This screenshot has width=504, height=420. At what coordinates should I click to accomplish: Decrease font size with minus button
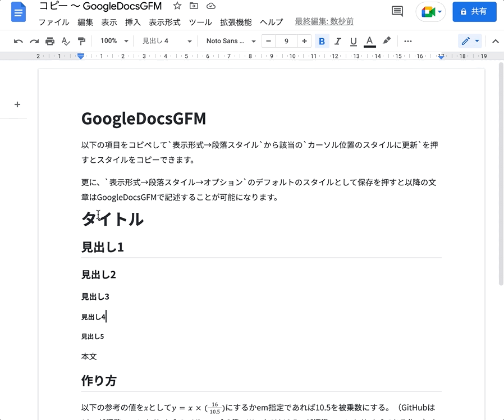click(269, 41)
